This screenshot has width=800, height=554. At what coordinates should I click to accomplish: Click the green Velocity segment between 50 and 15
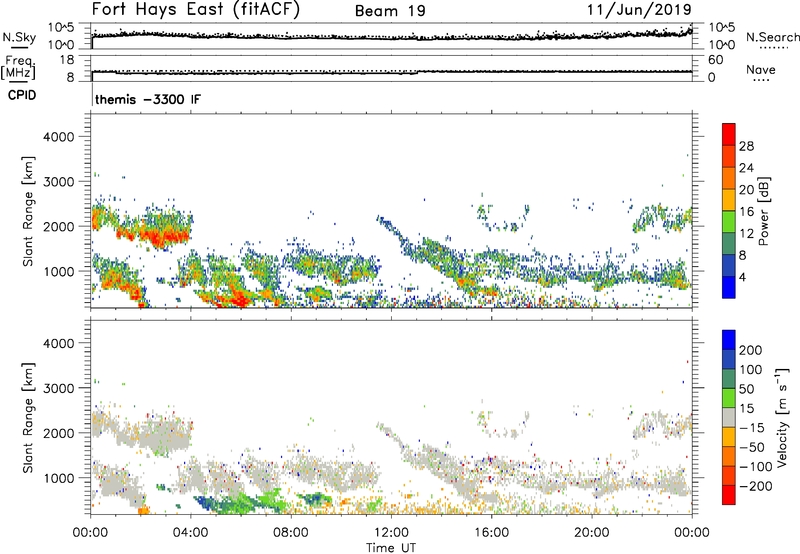click(x=729, y=398)
